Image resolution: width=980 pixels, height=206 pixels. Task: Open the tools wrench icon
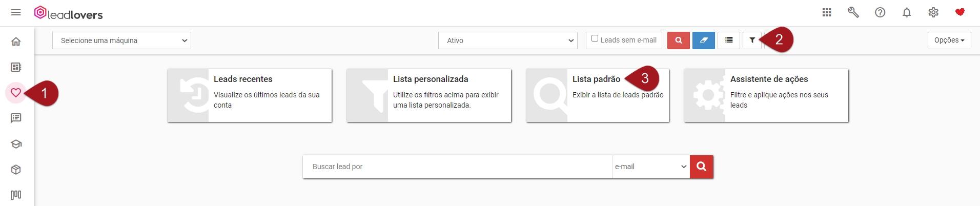tap(853, 12)
